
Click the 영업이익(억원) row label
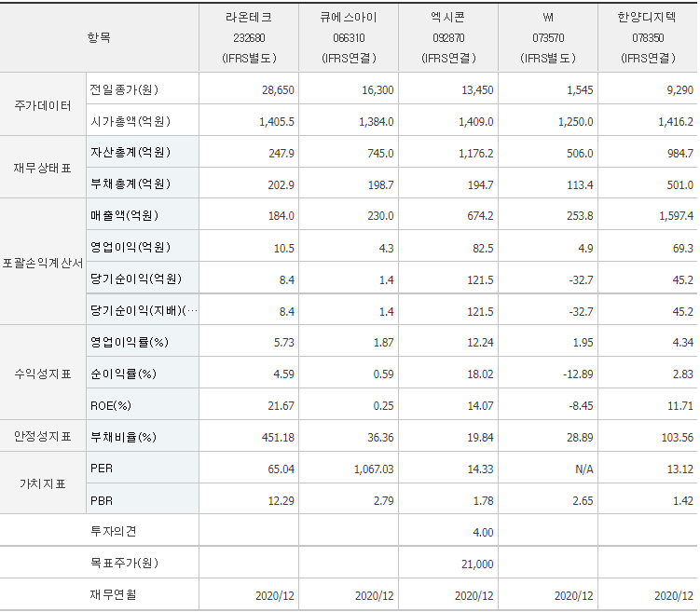(x=130, y=247)
